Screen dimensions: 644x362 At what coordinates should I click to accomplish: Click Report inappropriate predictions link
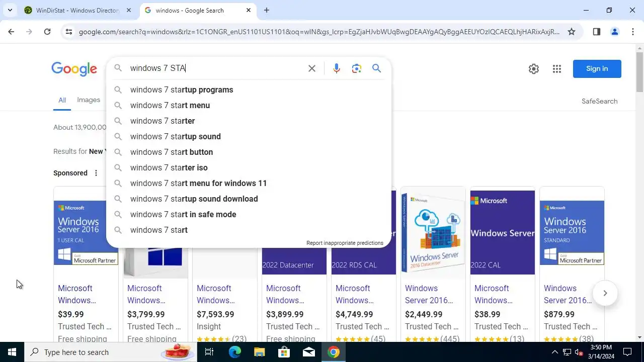[x=345, y=243]
